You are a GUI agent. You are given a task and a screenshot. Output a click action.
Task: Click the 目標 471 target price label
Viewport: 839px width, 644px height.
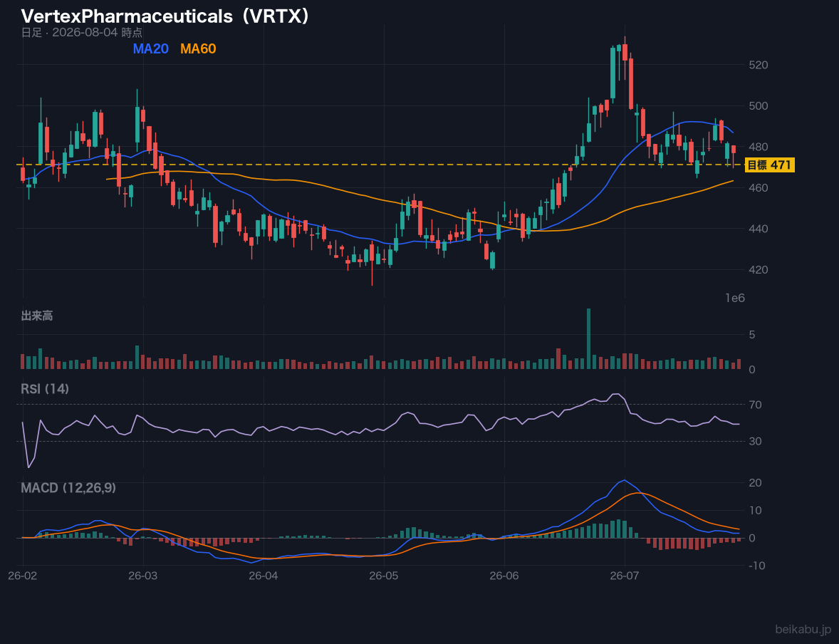[769, 165]
